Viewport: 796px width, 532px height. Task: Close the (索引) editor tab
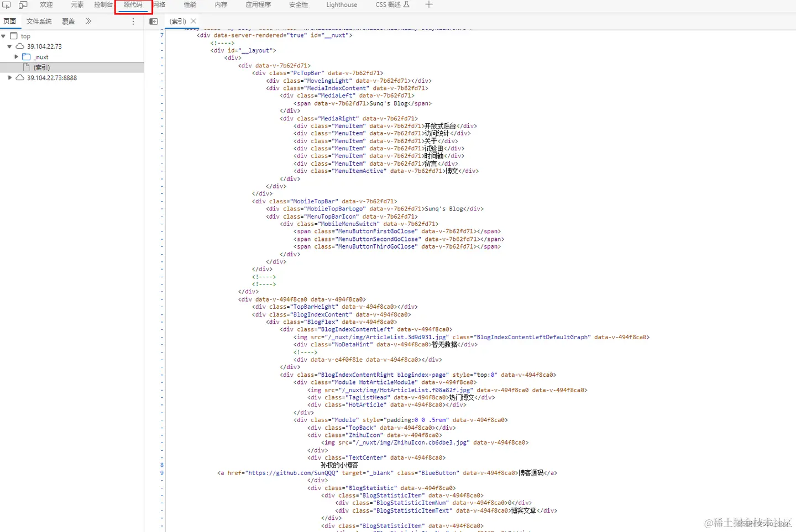[x=193, y=21]
